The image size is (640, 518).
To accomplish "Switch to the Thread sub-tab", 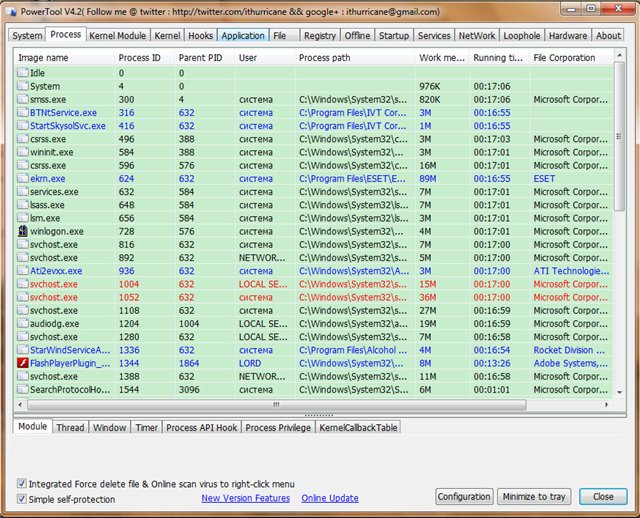I will pos(70,427).
